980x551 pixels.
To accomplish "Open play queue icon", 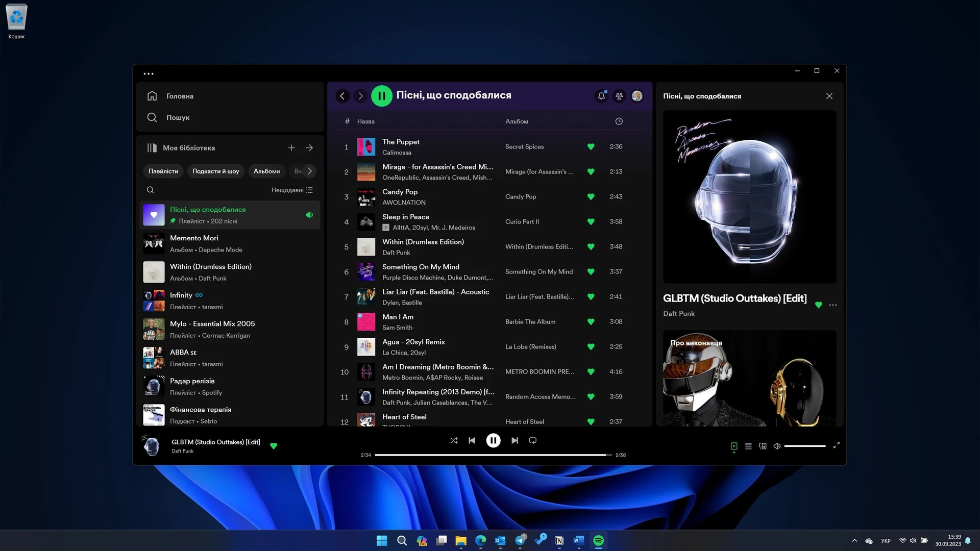I will click(x=748, y=446).
